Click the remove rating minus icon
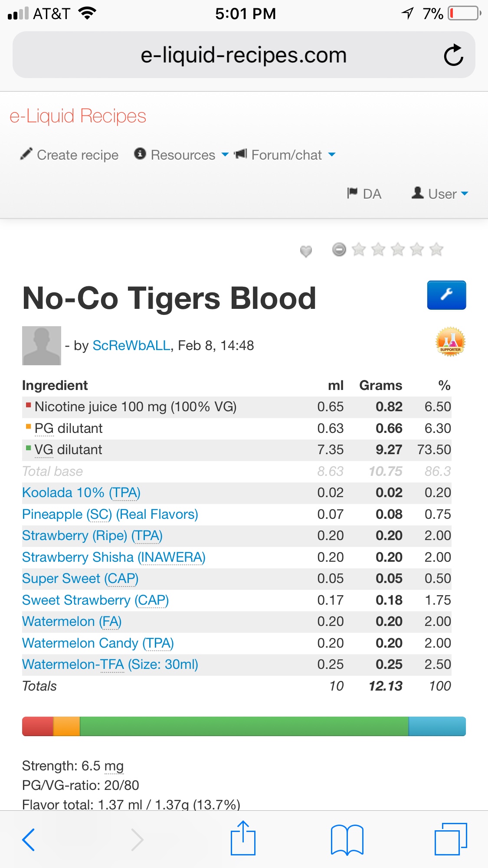Screen dimensions: 488x868 click(x=339, y=249)
